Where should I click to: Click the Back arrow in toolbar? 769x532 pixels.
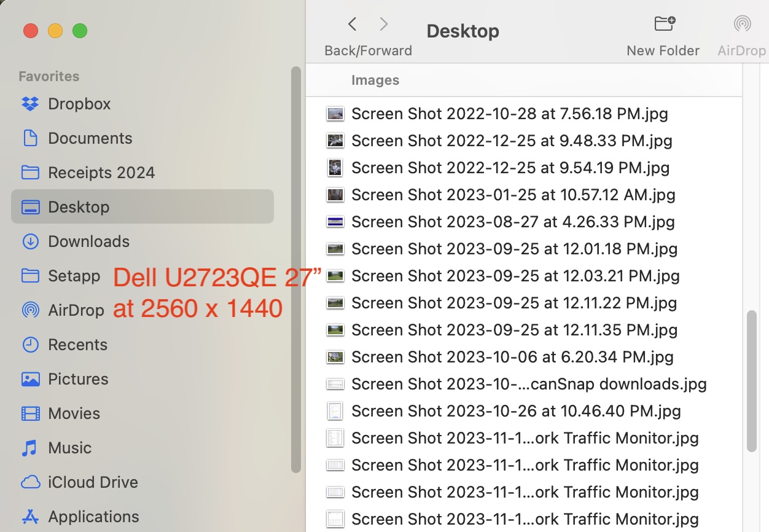tap(352, 25)
